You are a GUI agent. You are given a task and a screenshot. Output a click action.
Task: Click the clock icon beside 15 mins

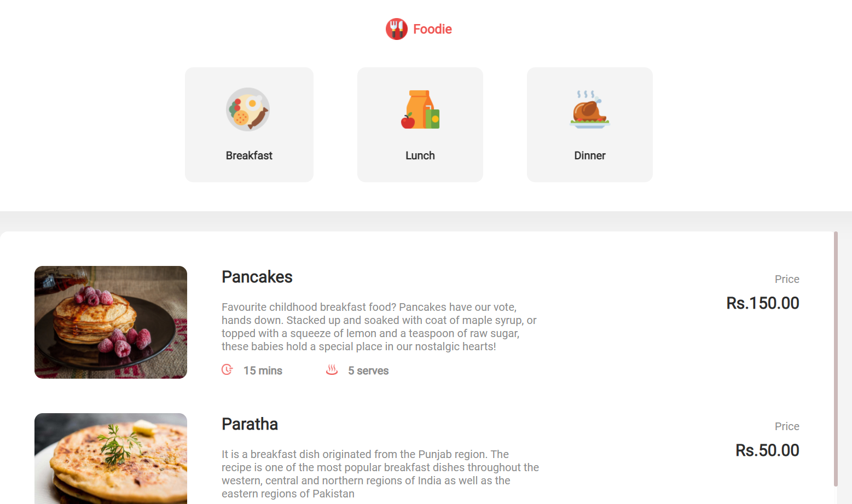point(227,370)
